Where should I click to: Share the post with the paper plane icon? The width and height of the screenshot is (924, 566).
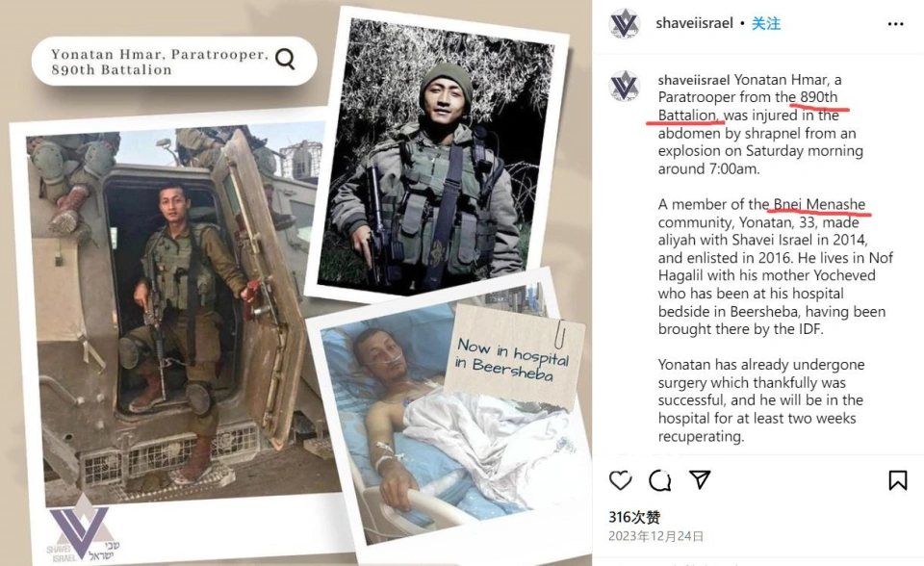tap(700, 480)
